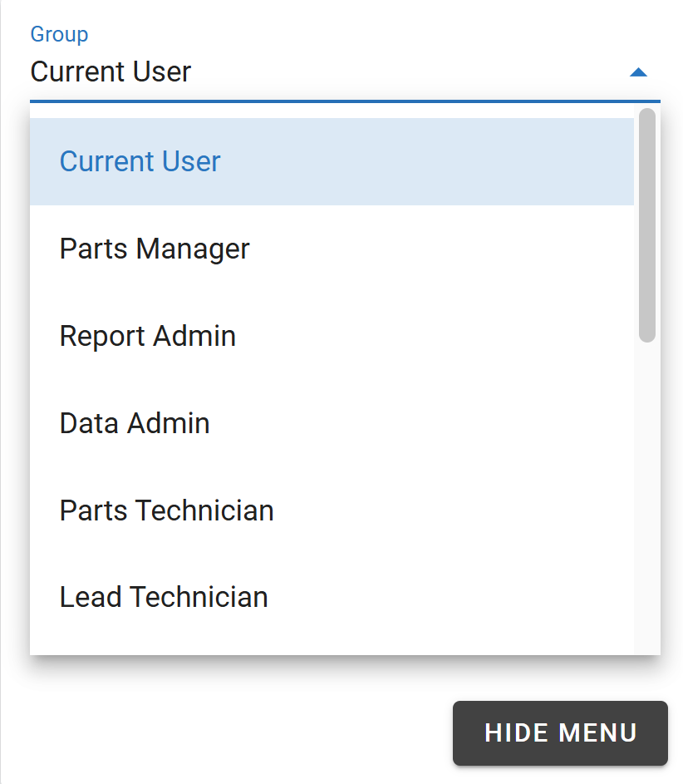Viewport: 683px width, 784px height.
Task: Click the scrollbar track below the thumb
Action: point(646,499)
